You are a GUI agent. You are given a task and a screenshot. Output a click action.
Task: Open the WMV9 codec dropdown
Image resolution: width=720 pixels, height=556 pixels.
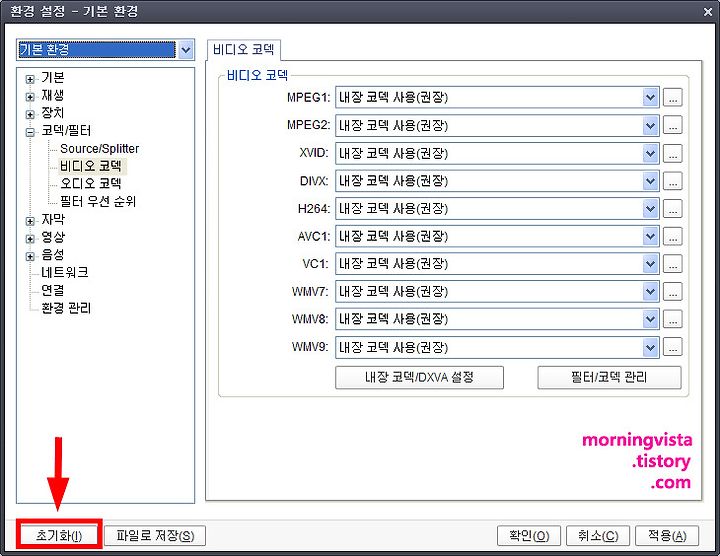pos(497,348)
